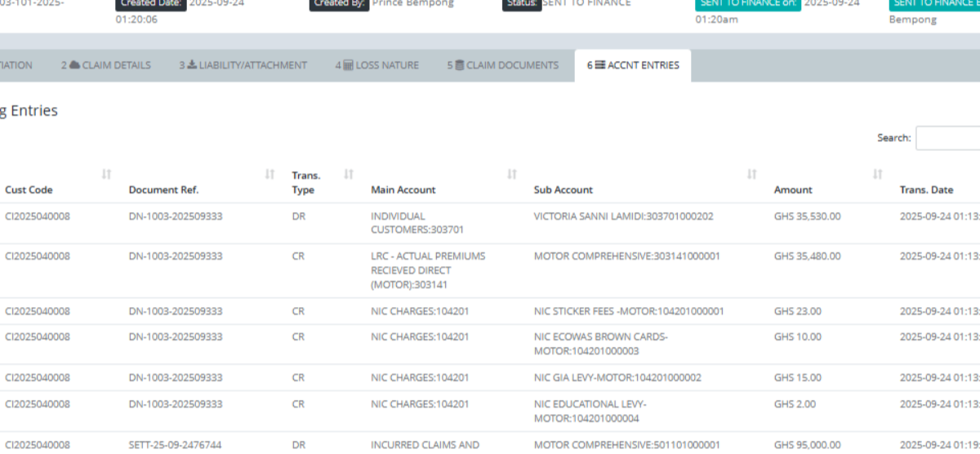The image size is (980, 454).
Task: Click document reference SETT-25-09-2476744
Action: [x=176, y=445]
